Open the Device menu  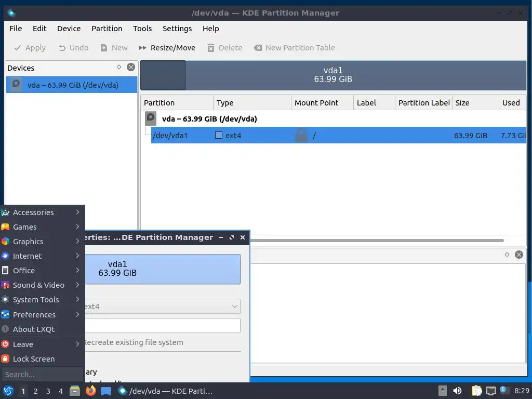click(69, 29)
